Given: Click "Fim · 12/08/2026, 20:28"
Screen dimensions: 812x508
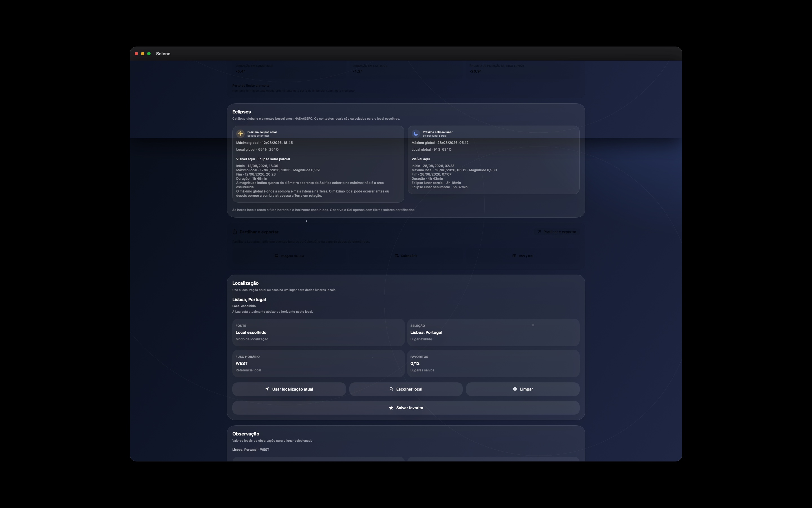Looking at the screenshot, I should [x=256, y=174].
